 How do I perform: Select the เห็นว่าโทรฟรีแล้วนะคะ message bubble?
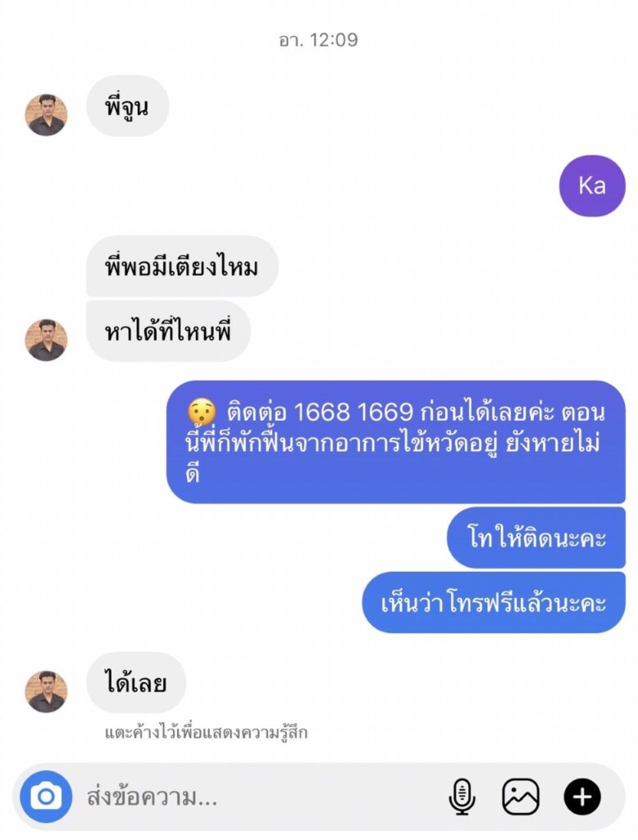click(x=494, y=602)
